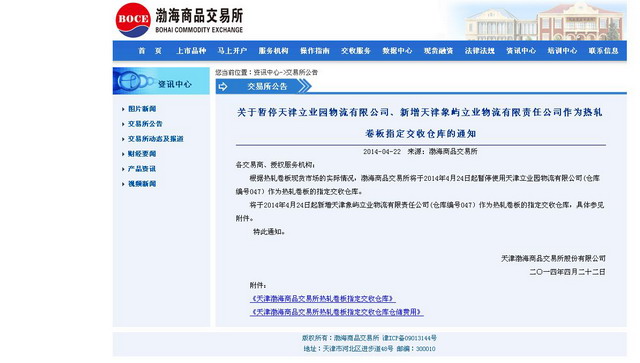Click the building photo in the header banner
Image resolution: width=640 pixels, height=363 pixels.
click(544, 21)
